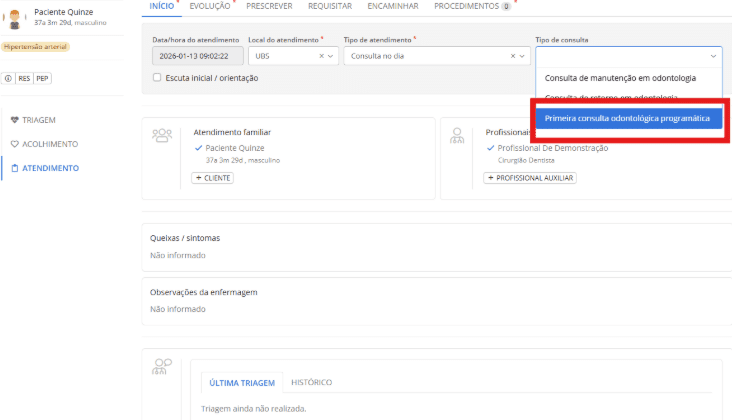Click the heartbeat icon next to TRIAGEM
Viewport: 732px width, 420px height.
pos(14,120)
